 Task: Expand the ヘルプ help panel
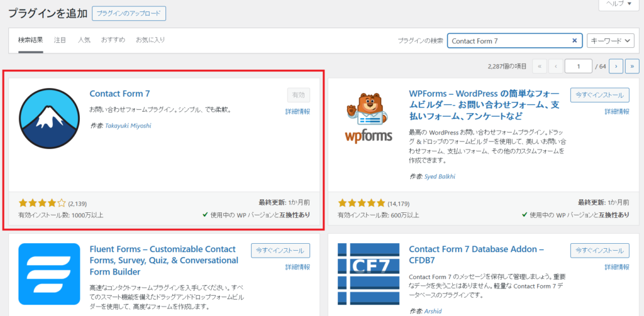click(619, 4)
